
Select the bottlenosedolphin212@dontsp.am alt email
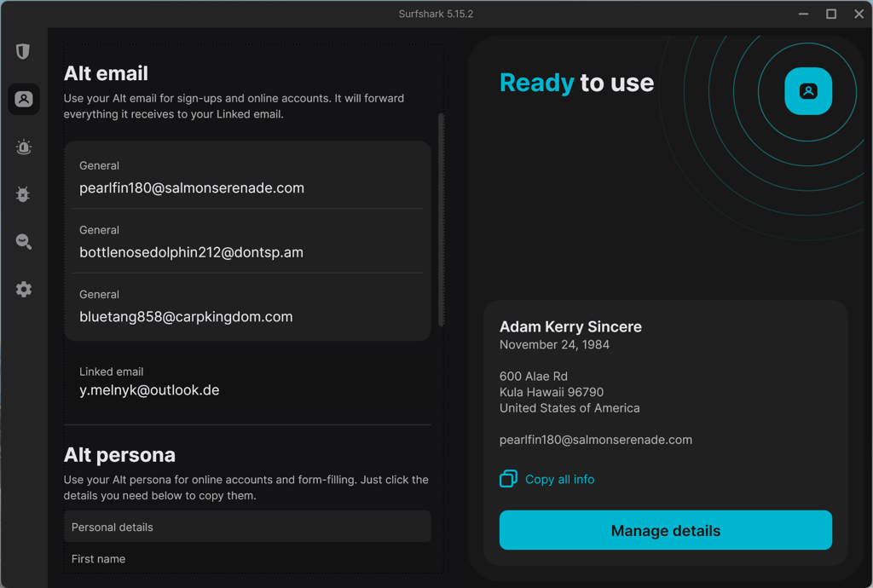(x=247, y=241)
